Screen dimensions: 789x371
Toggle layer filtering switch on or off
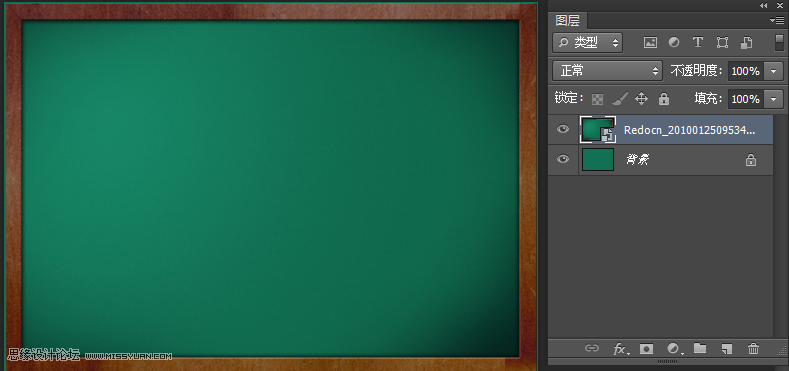(x=779, y=42)
